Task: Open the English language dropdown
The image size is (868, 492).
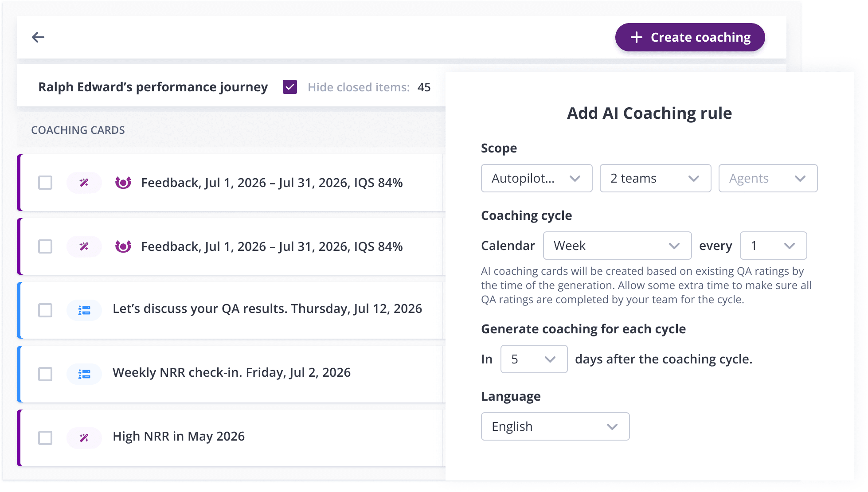Action: [x=555, y=426]
